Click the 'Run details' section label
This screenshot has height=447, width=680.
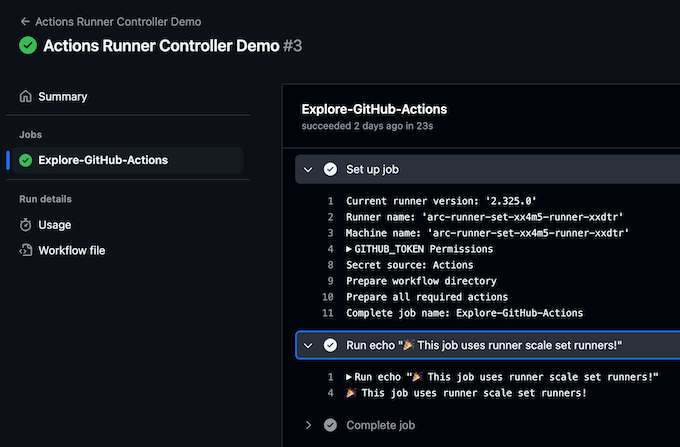pos(45,199)
